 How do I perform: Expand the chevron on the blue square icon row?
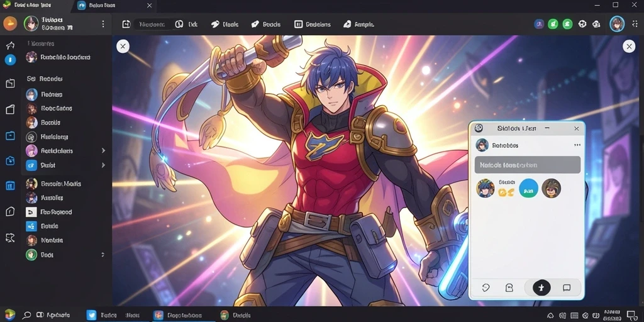(x=103, y=165)
